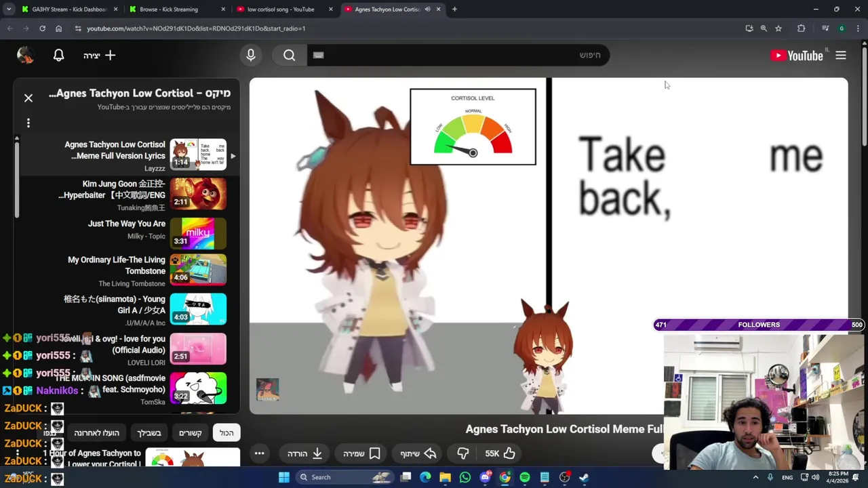Image resolution: width=868 pixels, height=488 pixels.
Task: Go back in the browser
Action: 10,28
